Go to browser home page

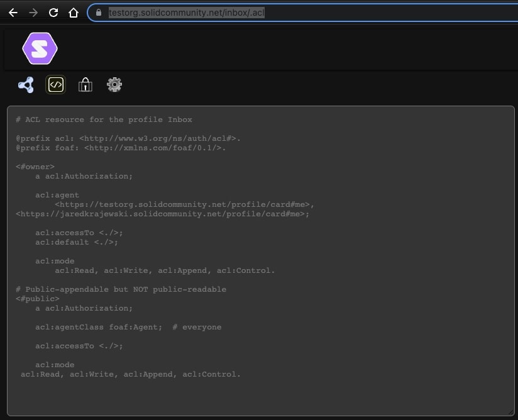pyautogui.click(x=74, y=13)
